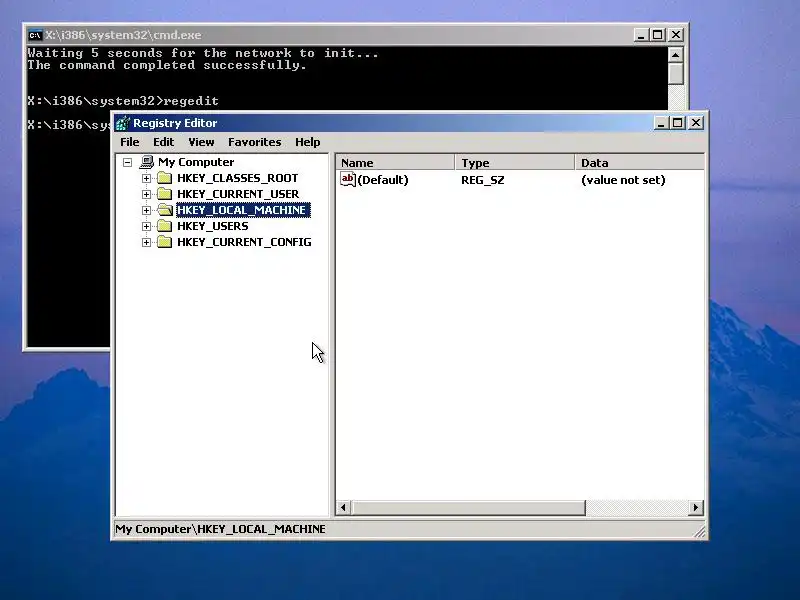
Task: Sort by the Data column header
Action: 639,163
